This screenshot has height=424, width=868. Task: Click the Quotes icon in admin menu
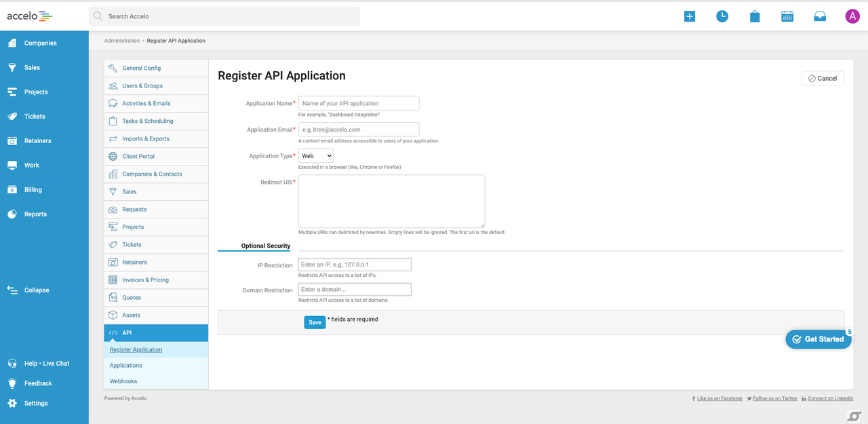click(113, 297)
